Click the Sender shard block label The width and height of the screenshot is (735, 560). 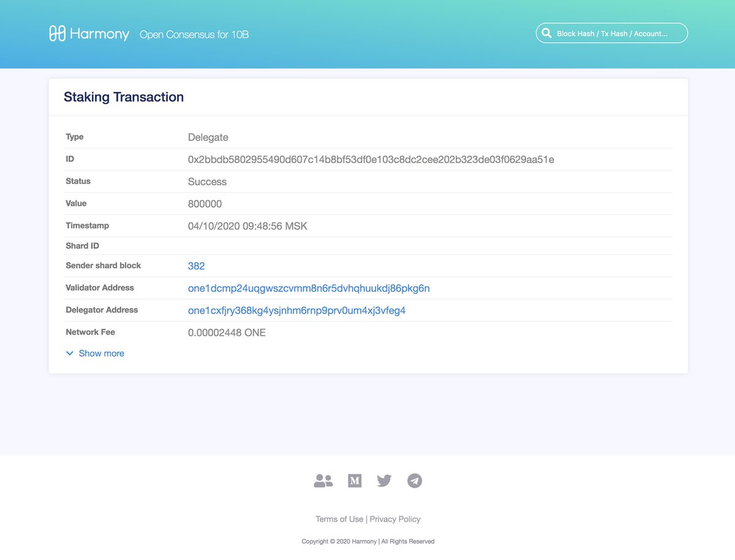[x=103, y=265]
